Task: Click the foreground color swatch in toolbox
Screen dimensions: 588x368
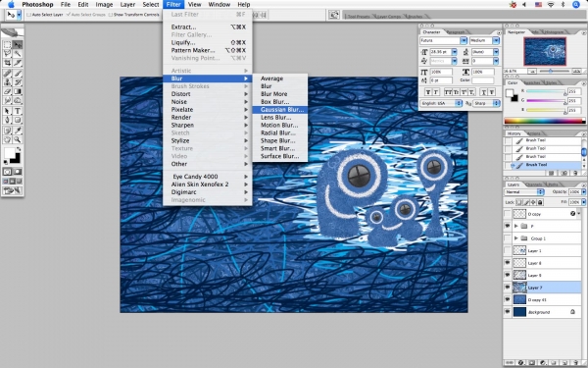Action: click(x=10, y=153)
